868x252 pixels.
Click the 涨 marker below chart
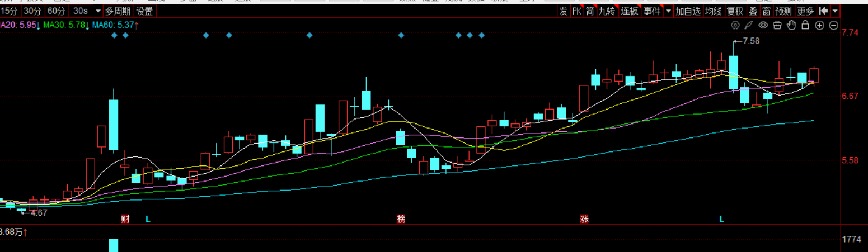(585, 219)
